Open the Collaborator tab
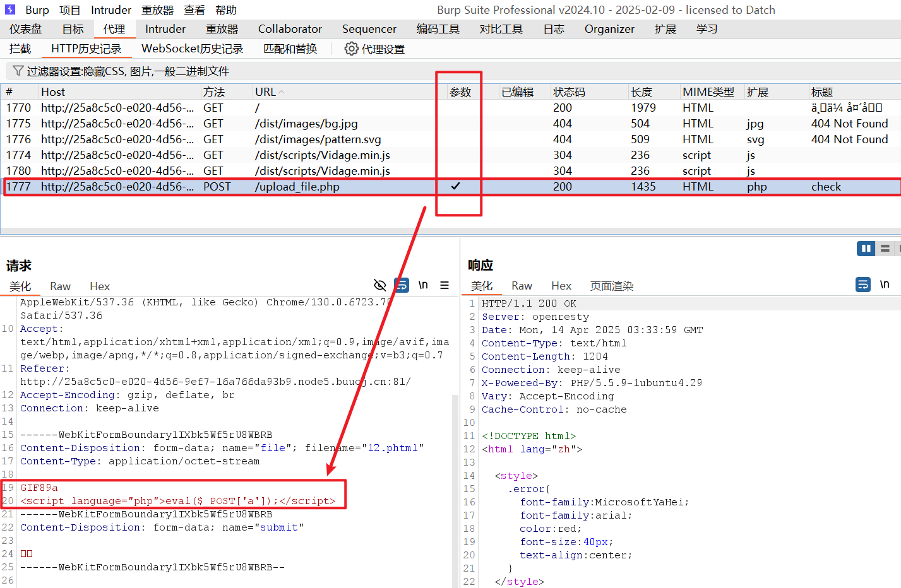The height and width of the screenshot is (588, 901). (290, 29)
